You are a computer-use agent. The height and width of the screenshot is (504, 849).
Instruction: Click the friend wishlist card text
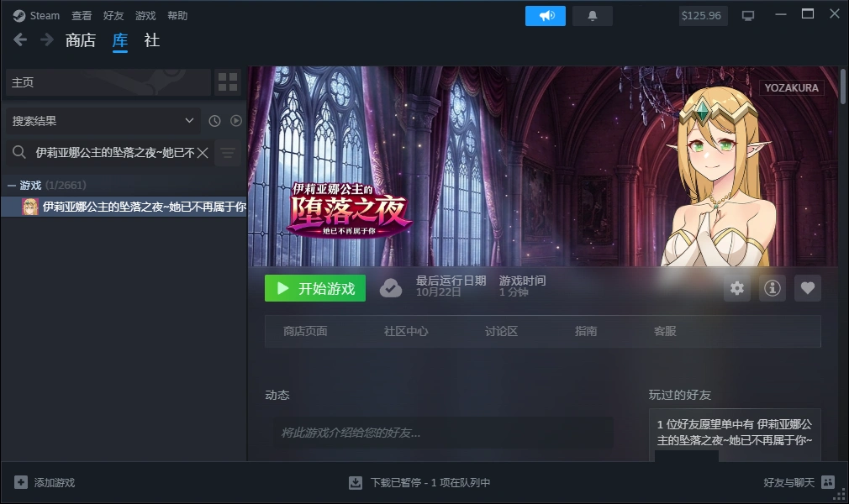(734, 432)
